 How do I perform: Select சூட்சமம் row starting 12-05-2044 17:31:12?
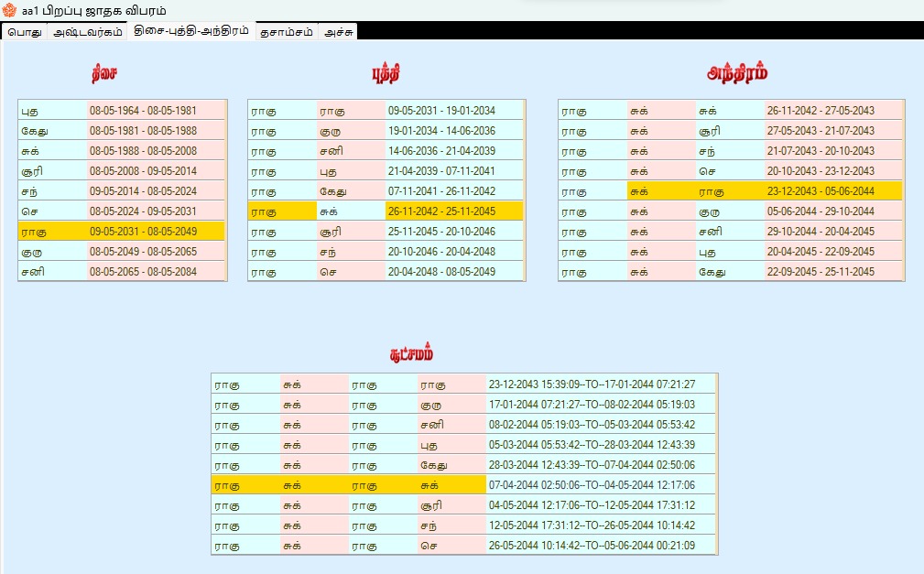[463, 525]
